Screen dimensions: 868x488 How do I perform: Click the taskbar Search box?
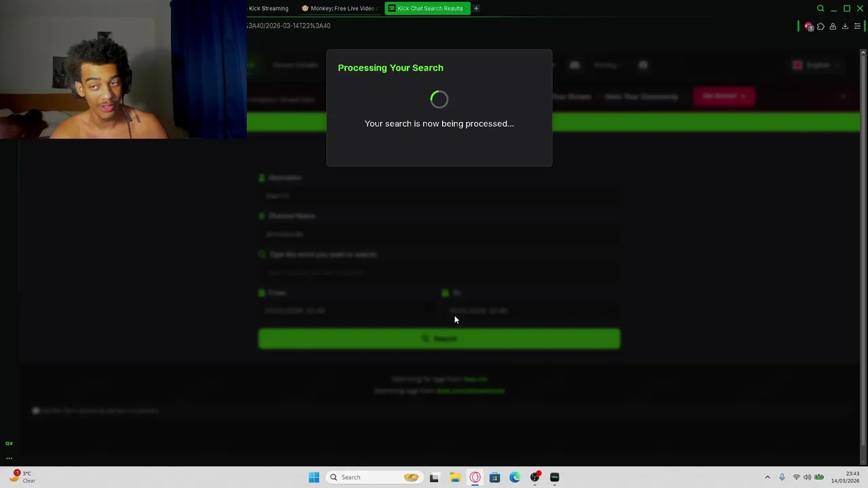click(x=373, y=477)
